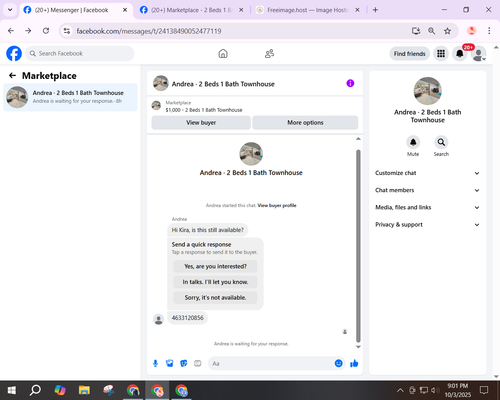The width and height of the screenshot is (500, 400).
Task: Click the site information icon beside the URL
Action: [67, 31]
